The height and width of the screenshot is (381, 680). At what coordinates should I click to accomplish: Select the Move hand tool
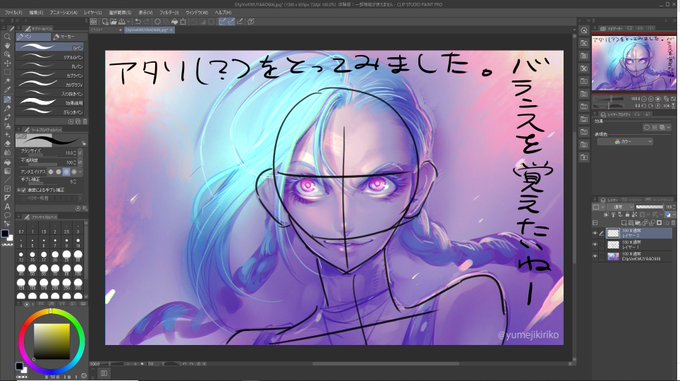point(7,46)
